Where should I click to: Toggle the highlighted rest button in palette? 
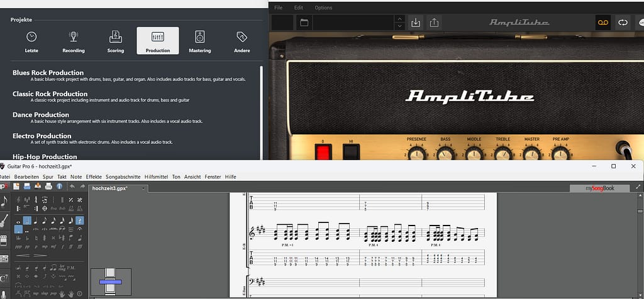(x=80, y=220)
